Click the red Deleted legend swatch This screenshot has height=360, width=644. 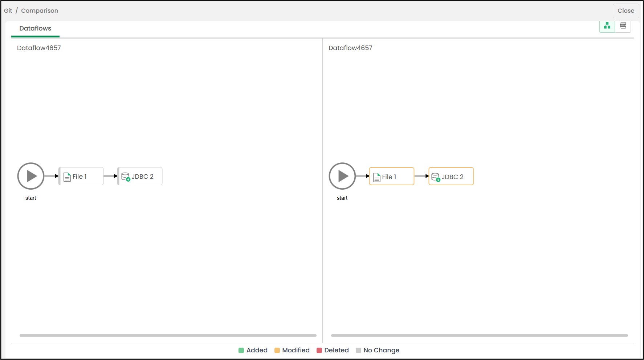(x=319, y=350)
